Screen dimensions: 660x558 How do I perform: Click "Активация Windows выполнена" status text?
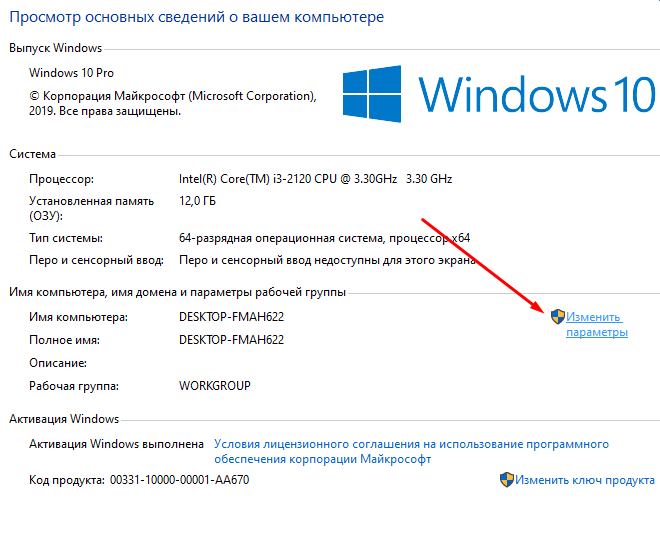[116, 444]
